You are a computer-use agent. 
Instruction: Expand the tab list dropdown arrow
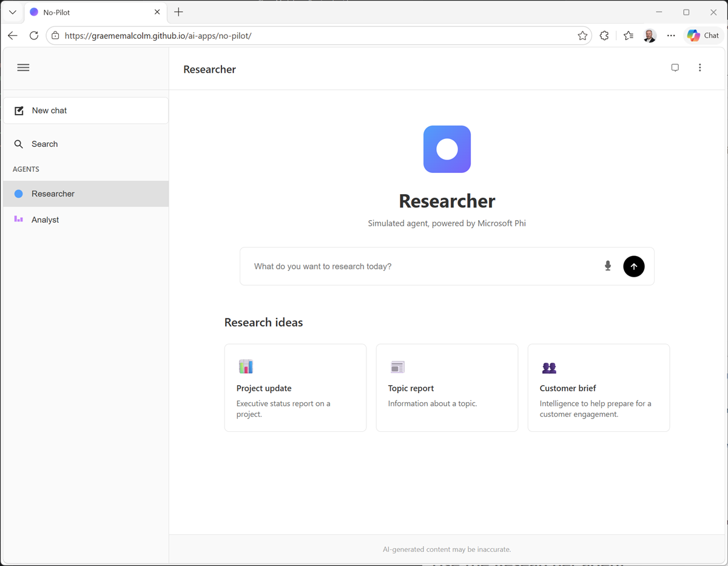point(12,12)
